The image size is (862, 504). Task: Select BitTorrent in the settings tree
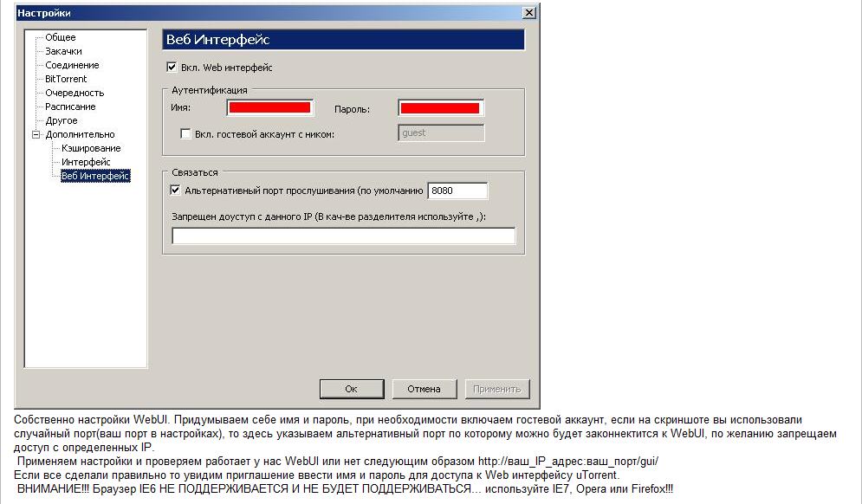66,79
